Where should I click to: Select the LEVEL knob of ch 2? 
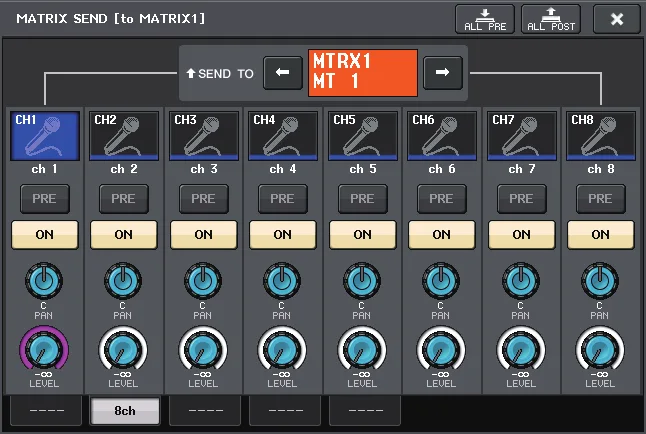click(x=123, y=348)
